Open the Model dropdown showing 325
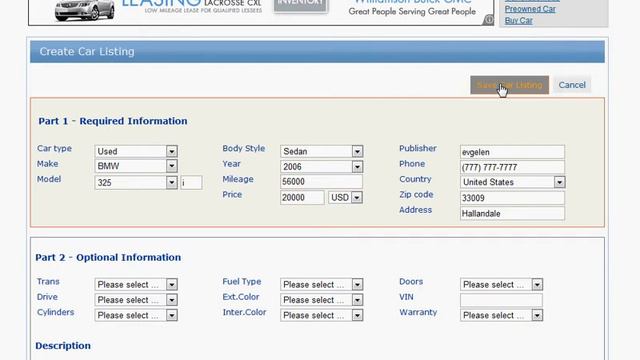The width and height of the screenshot is (640, 360). pos(136,182)
